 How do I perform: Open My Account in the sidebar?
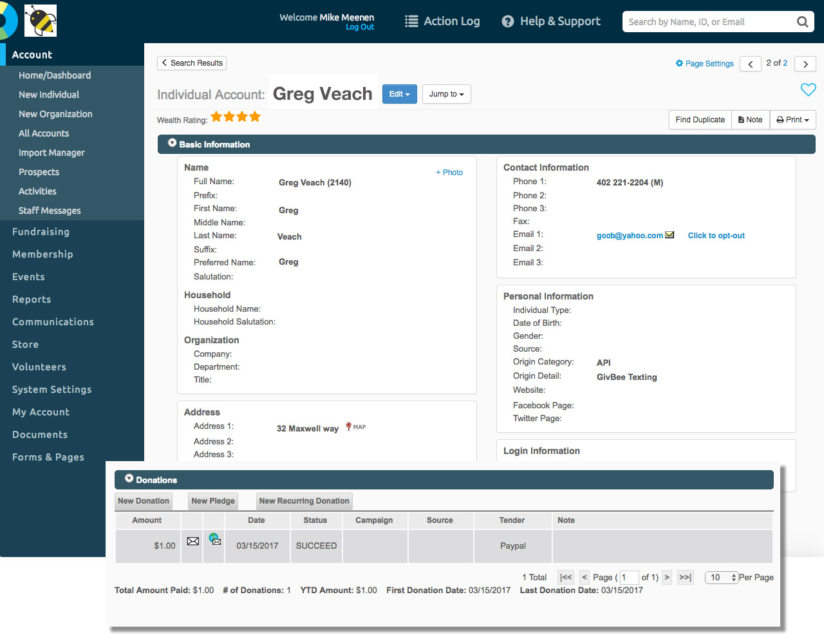41,412
